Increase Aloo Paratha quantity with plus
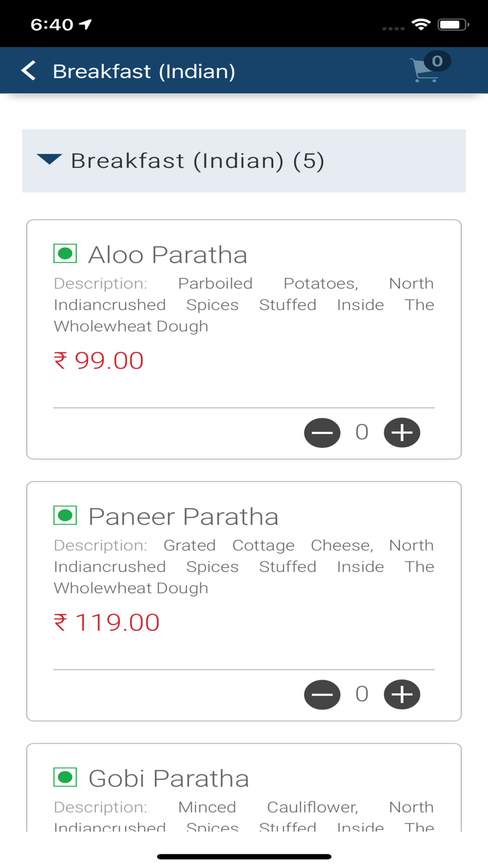The image size is (488, 868). coord(402,433)
